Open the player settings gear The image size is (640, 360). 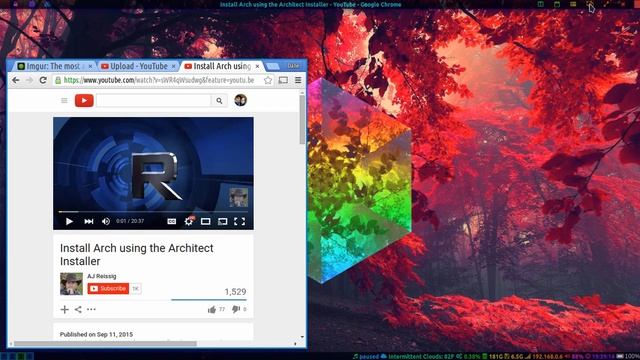pyautogui.click(x=189, y=221)
